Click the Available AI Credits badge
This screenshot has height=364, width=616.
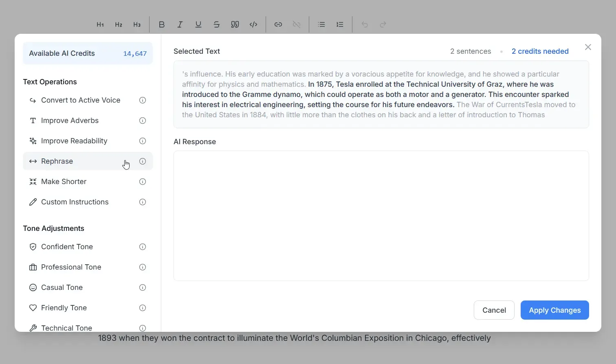[x=88, y=53]
